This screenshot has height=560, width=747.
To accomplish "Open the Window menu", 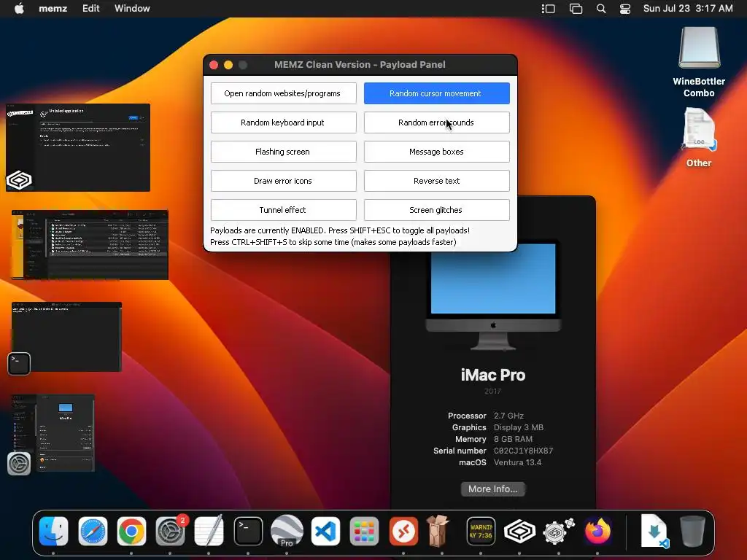I will tap(132, 9).
